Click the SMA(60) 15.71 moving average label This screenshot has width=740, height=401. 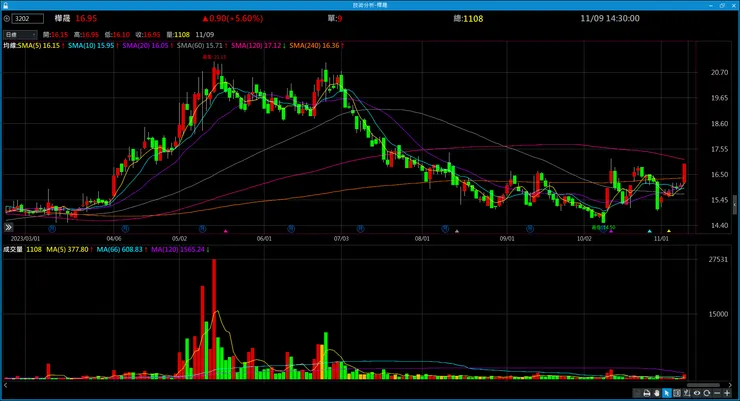point(200,46)
